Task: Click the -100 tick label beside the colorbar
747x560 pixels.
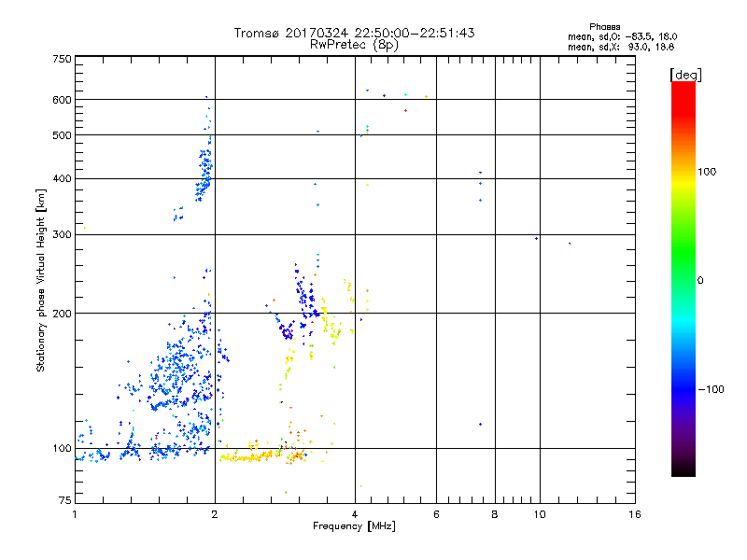Action: coord(713,389)
